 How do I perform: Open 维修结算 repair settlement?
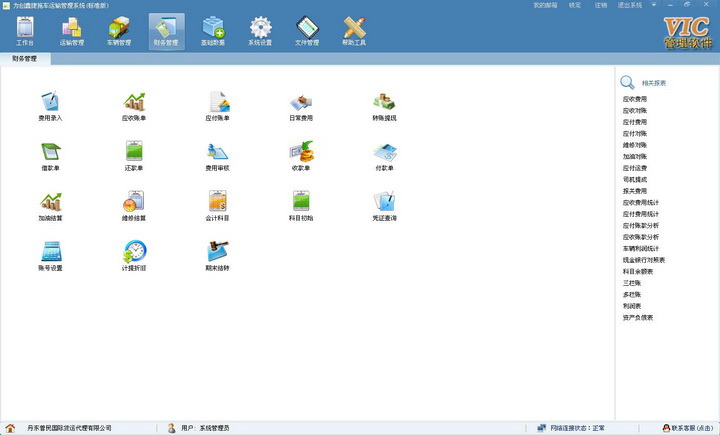134,206
